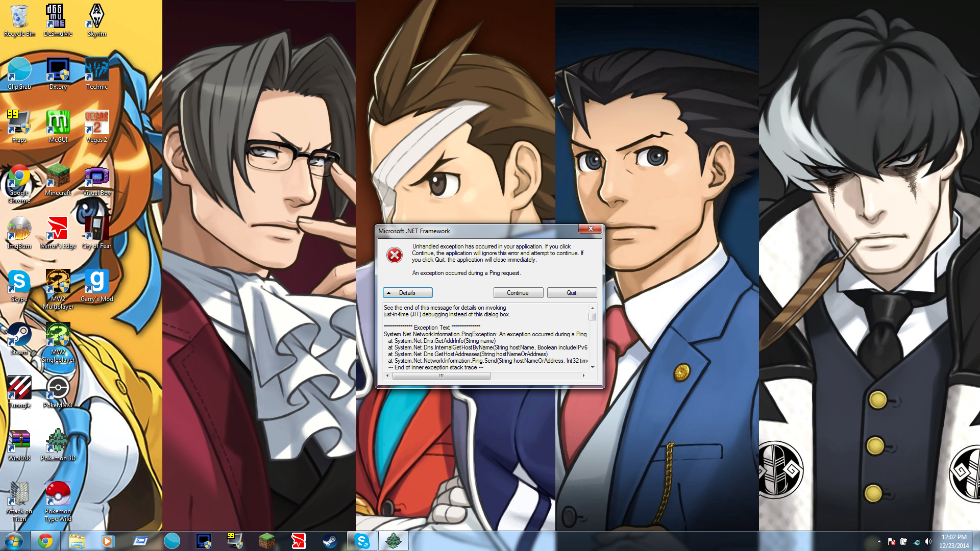Select the Skype desktop icon

tap(19, 286)
